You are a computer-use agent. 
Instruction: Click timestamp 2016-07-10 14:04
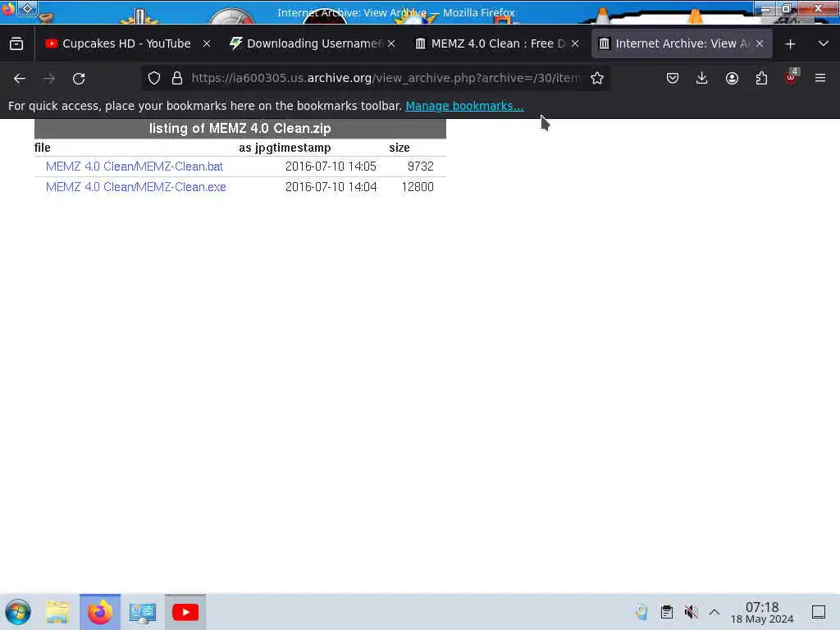tap(331, 187)
